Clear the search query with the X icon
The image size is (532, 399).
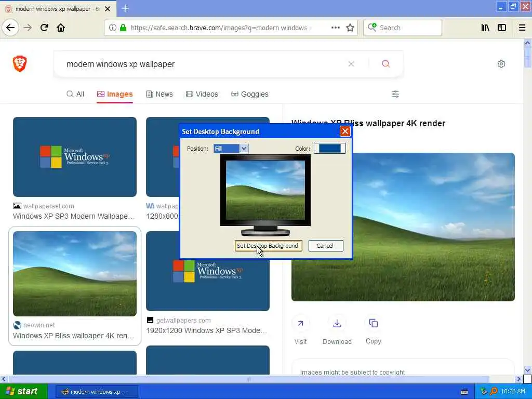[x=351, y=64]
